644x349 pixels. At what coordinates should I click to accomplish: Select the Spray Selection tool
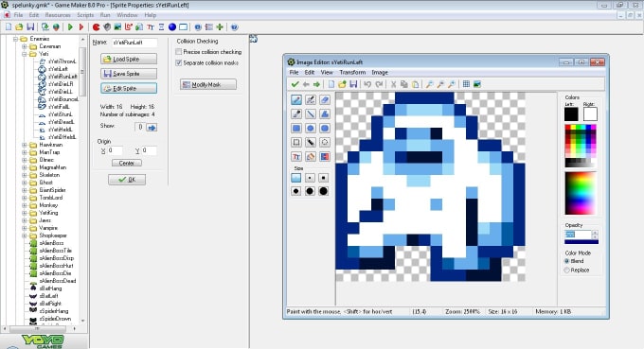(325, 142)
